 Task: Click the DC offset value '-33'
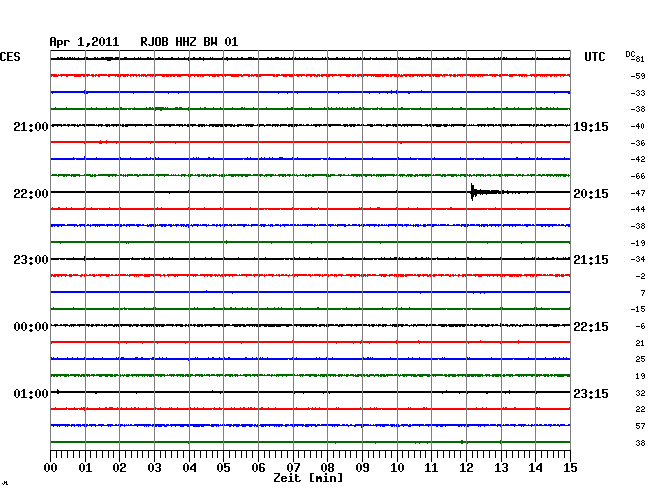click(638, 93)
